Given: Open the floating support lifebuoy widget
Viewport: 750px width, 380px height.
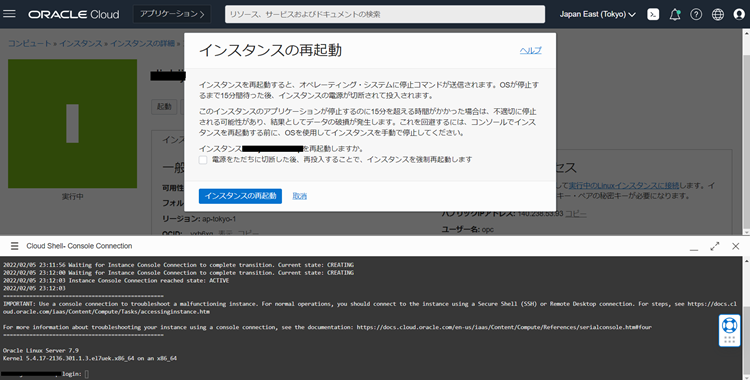Looking at the screenshot, I should click(x=729, y=330).
